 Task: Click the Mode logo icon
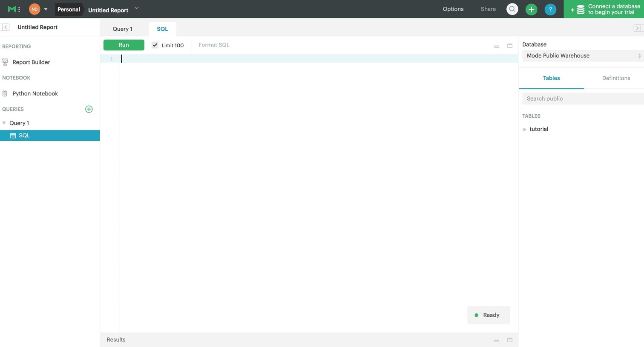12,9
